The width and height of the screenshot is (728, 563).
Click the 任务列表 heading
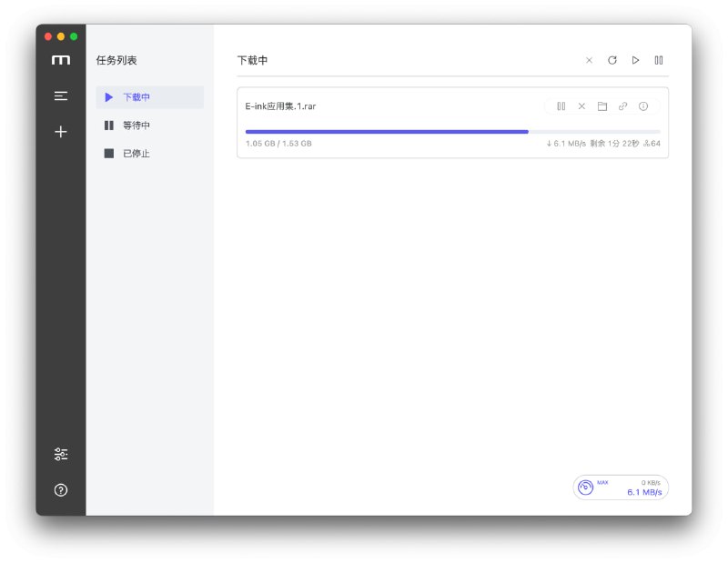(116, 60)
